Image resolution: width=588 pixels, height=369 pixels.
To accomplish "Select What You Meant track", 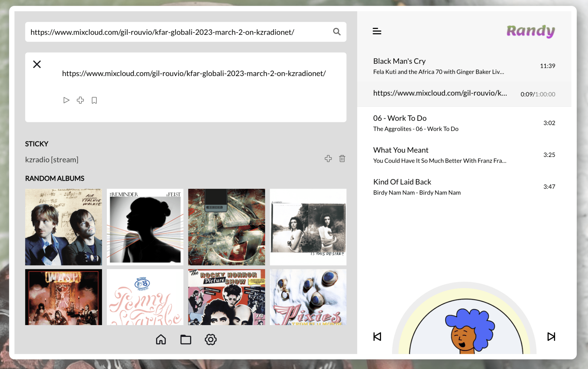I will tap(464, 155).
